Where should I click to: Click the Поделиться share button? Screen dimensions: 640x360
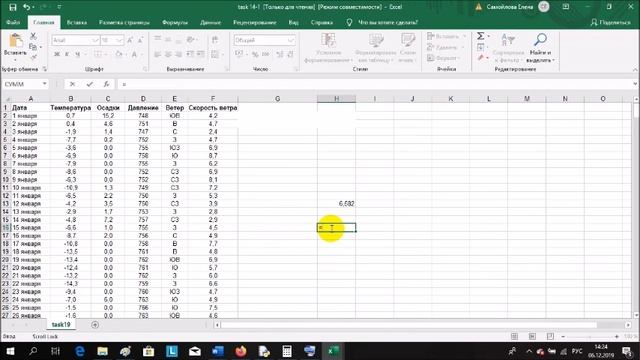pos(611,22)
